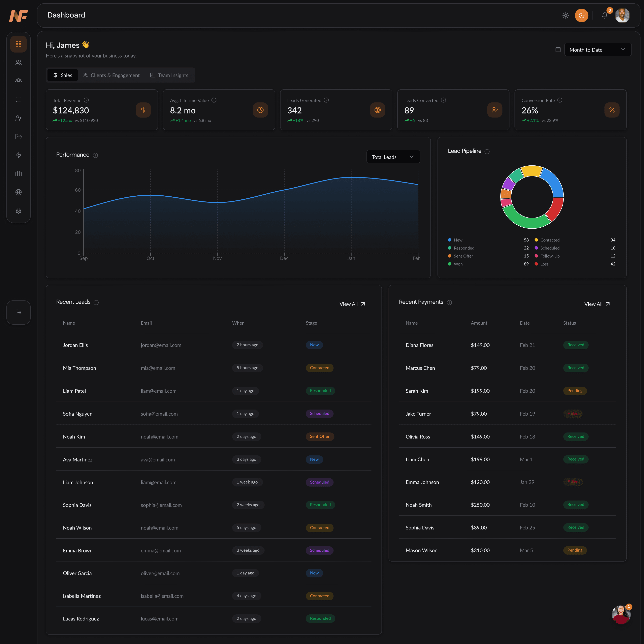Click the add-user icon in sidebar
Viewport: 644px width, 644px height.
[x=18, y=118]
